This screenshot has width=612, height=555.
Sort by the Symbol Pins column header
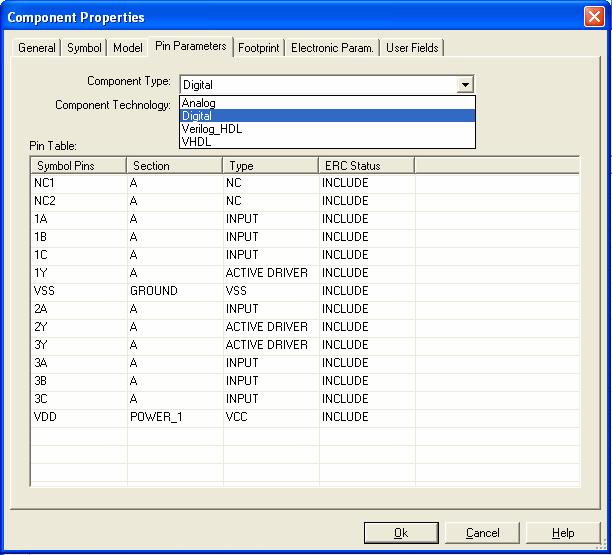point(78,165)
